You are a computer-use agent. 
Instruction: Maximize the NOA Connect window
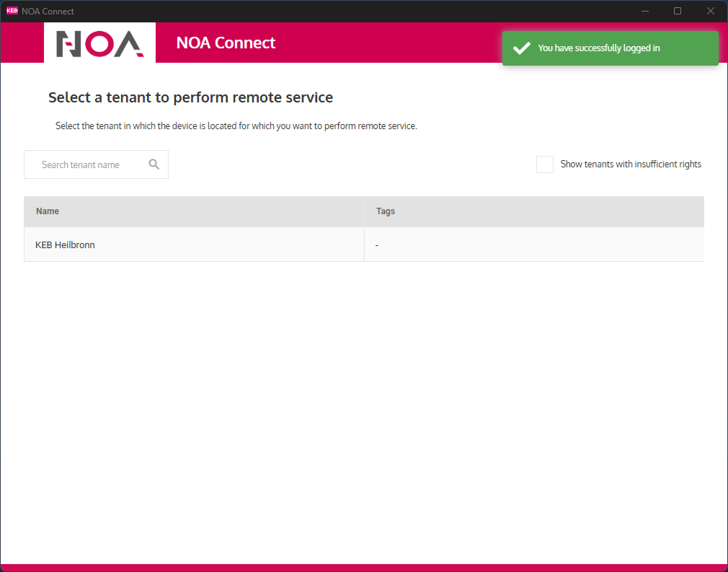678,11
